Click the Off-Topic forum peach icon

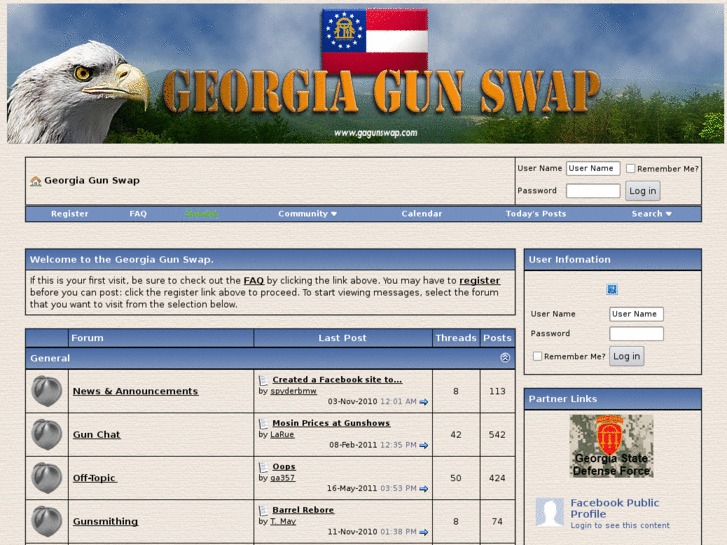tap(47, 478)
